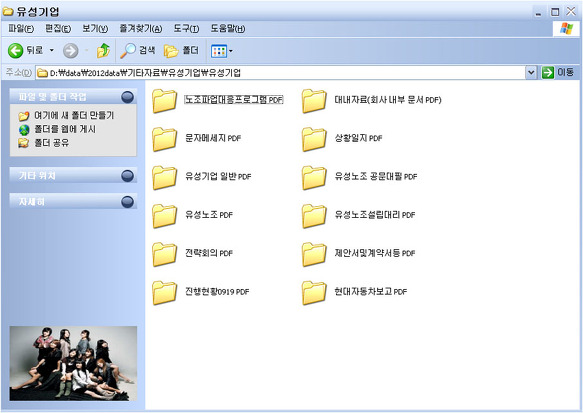Expand the 자세히 details panel
This screenshot has width=583, height=413.
128,201
